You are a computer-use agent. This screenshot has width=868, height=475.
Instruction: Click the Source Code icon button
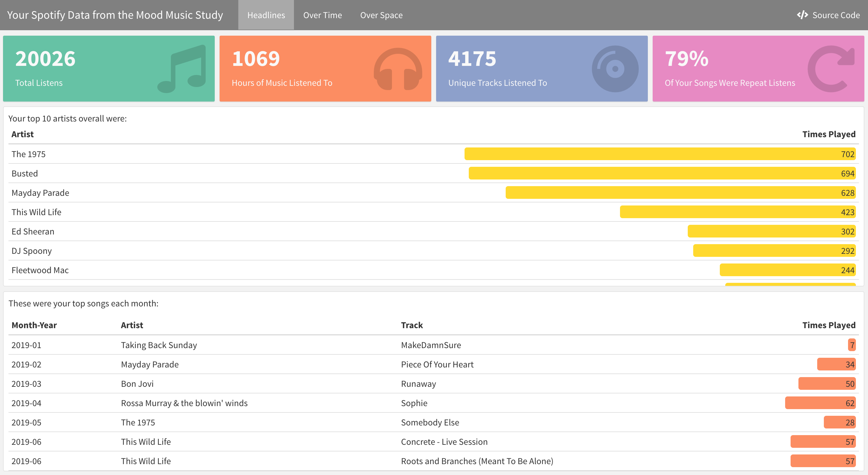point(799,15)
